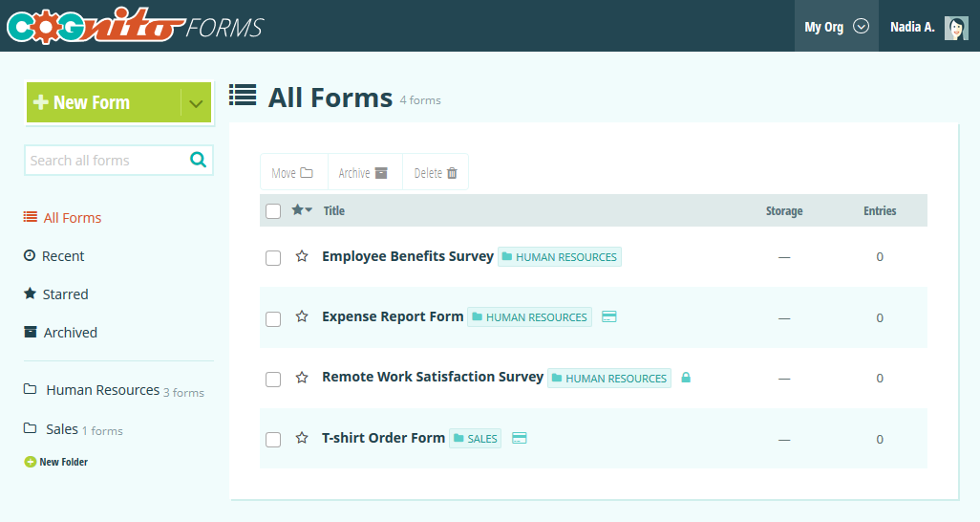Tick the Remote Work Satisfaction Survey checkbox
This screenshot has height=522, width=980.
pyautogui.click(x=273, y=380)
